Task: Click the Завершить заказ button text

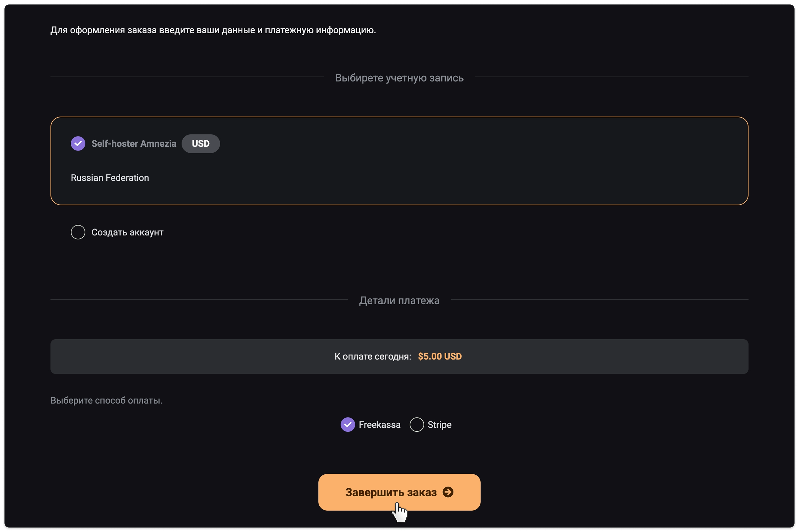Action: point(391,492)
